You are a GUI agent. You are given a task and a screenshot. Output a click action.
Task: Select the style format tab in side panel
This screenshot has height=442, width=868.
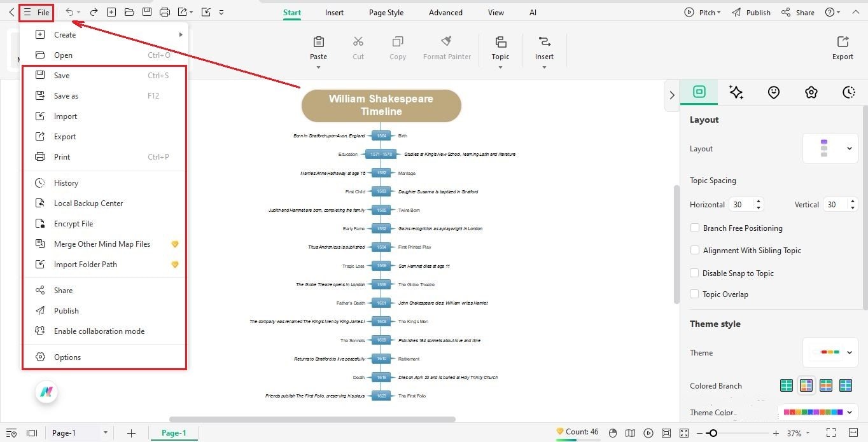pyautogui.click(x=699, y=92)
